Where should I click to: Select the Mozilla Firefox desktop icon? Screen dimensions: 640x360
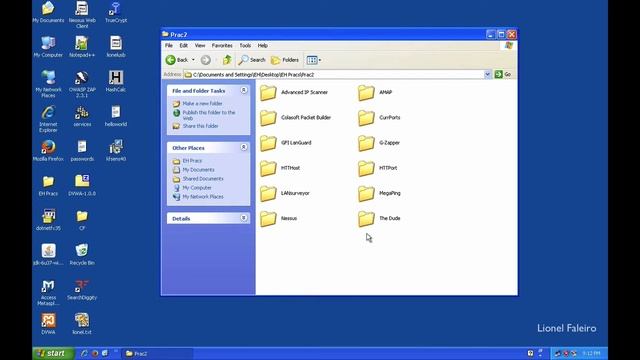[x=48, y=151]
